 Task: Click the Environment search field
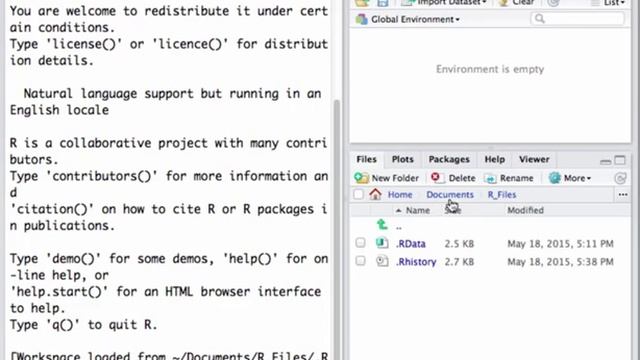(578, 19)
